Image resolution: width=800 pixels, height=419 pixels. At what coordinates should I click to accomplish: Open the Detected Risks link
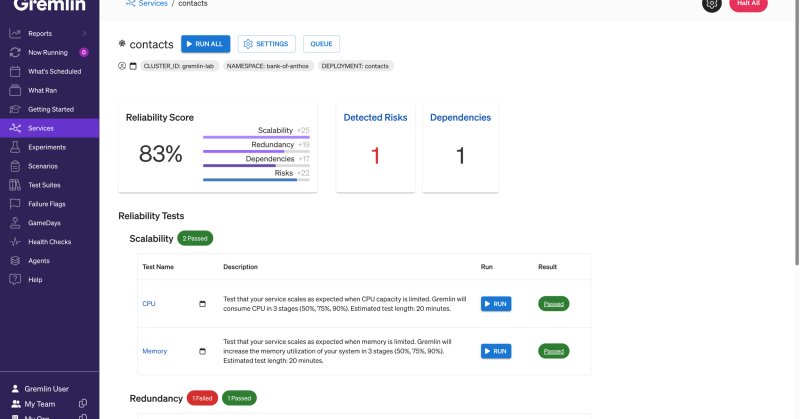376,117
